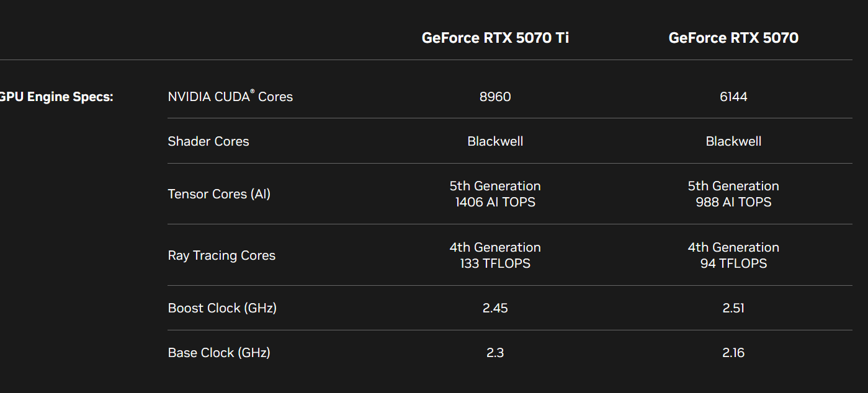Click the 2.16 base clock value

[x=733, y=353]
